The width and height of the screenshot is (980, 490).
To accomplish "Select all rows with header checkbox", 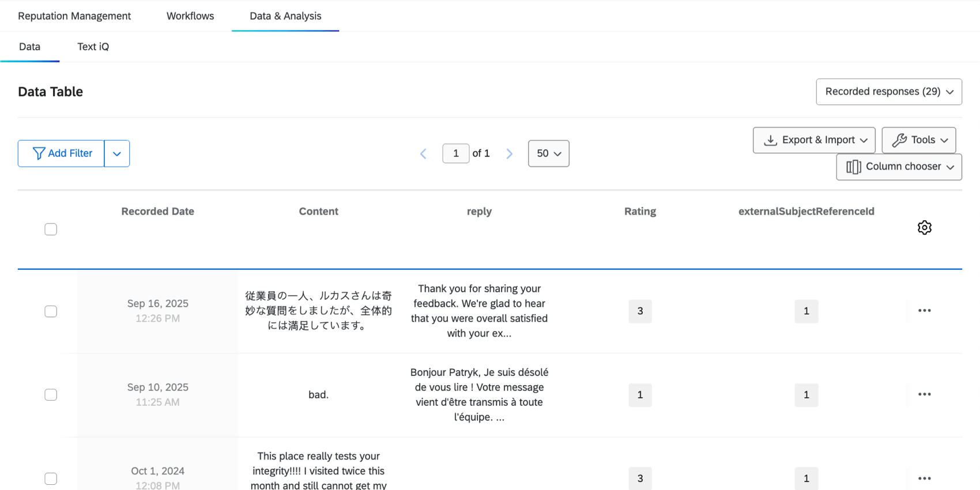I will pos(51,229).
